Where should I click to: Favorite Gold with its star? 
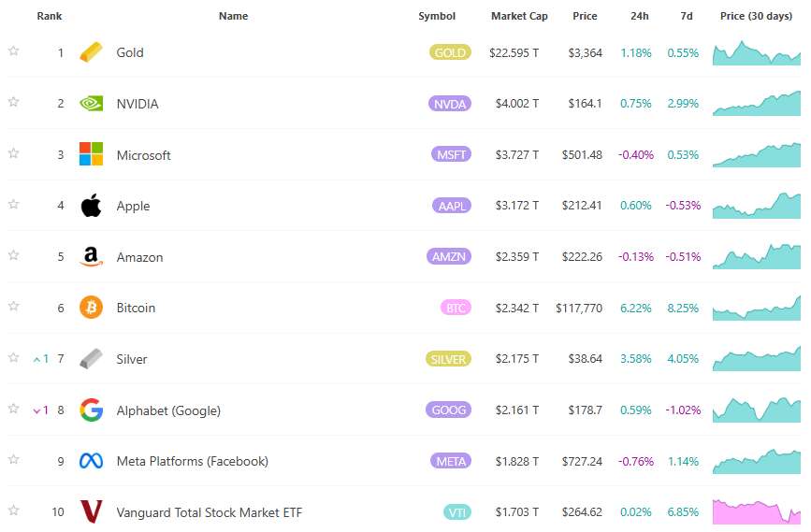(13, 50)
